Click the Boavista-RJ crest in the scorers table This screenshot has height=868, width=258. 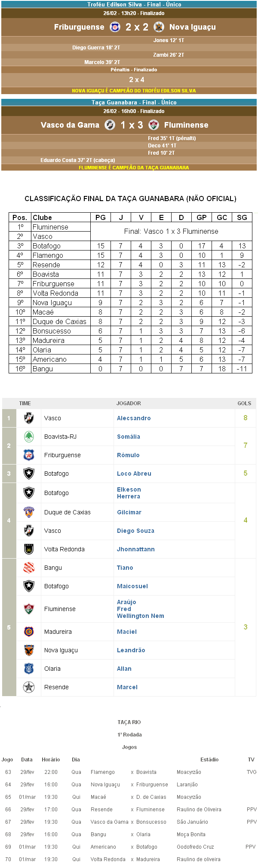click(29, 437)
